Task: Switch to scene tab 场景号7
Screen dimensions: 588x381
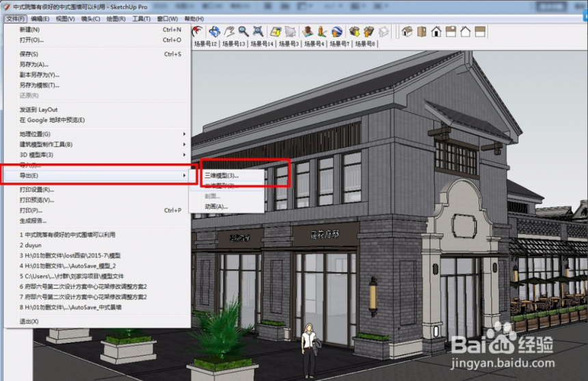Action: (339, 44)
